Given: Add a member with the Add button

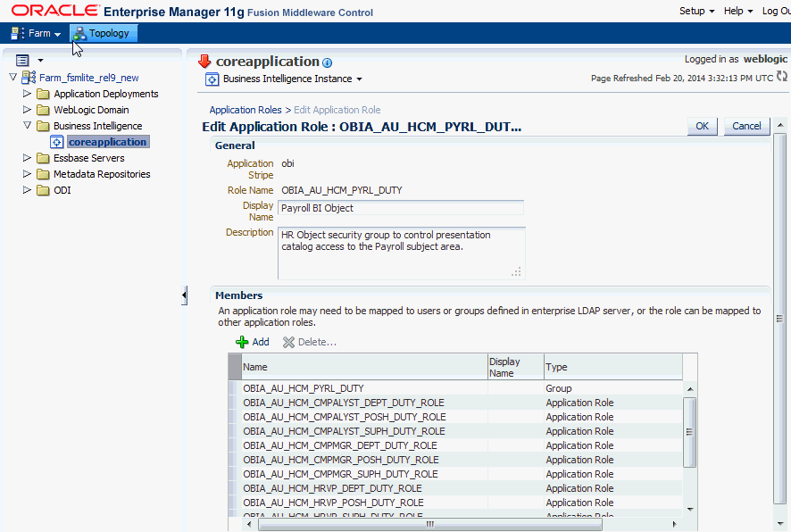Looking at the screenshot, I should (253, 342).
